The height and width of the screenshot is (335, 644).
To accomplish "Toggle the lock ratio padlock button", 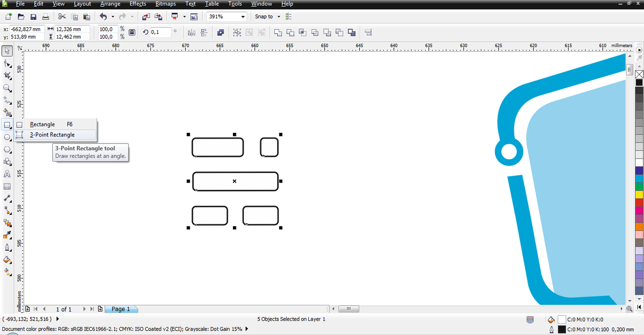I will coord(132,32).
